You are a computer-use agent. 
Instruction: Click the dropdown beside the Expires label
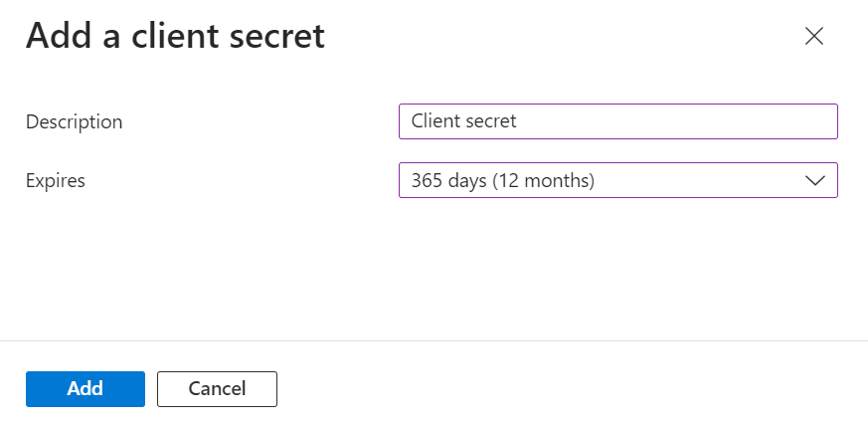click(617, 181)
